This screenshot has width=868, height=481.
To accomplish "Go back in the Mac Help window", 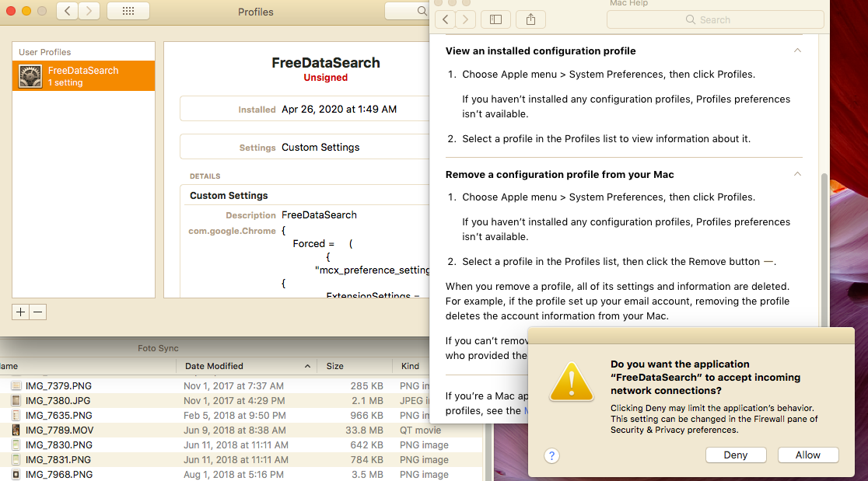I will [446, 19].
